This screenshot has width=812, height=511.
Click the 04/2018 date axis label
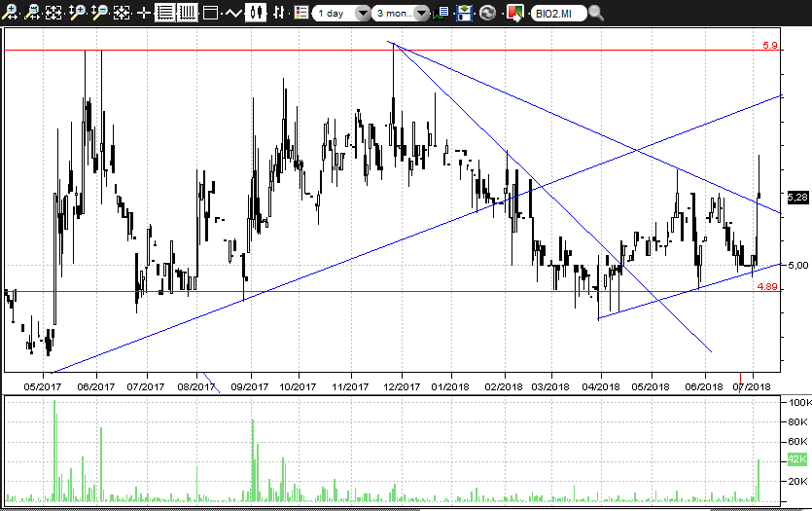click(x=601, y=386)
